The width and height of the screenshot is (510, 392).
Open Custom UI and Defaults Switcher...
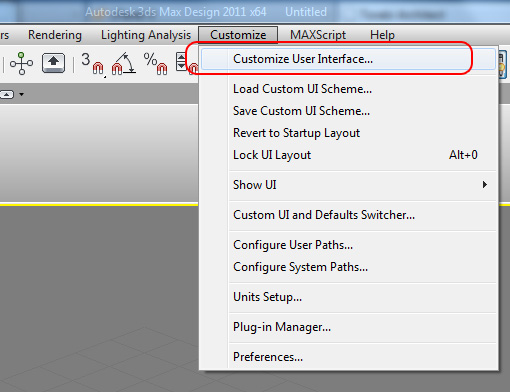[348, 215]
